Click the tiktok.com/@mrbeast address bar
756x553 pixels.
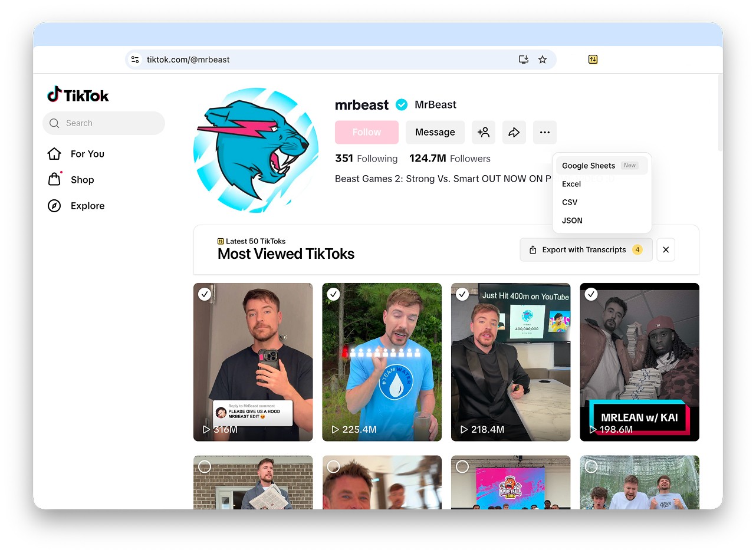pos(341,60)
